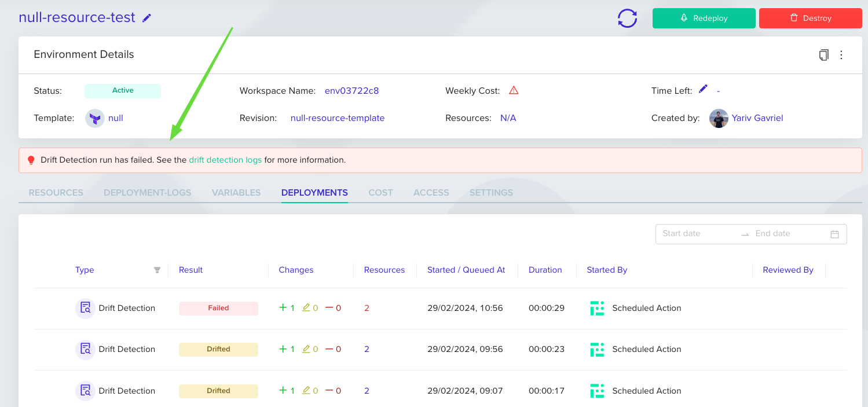Open the Yariv Gavriel user link
Viewport: 868px width, 407px height.
757,118
